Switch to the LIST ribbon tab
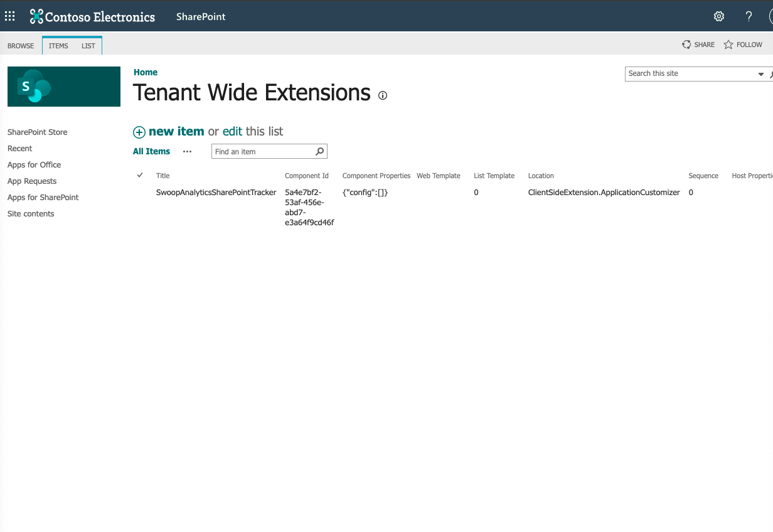The width and height of the screenshot is (773, 532). tap(88, 46)
